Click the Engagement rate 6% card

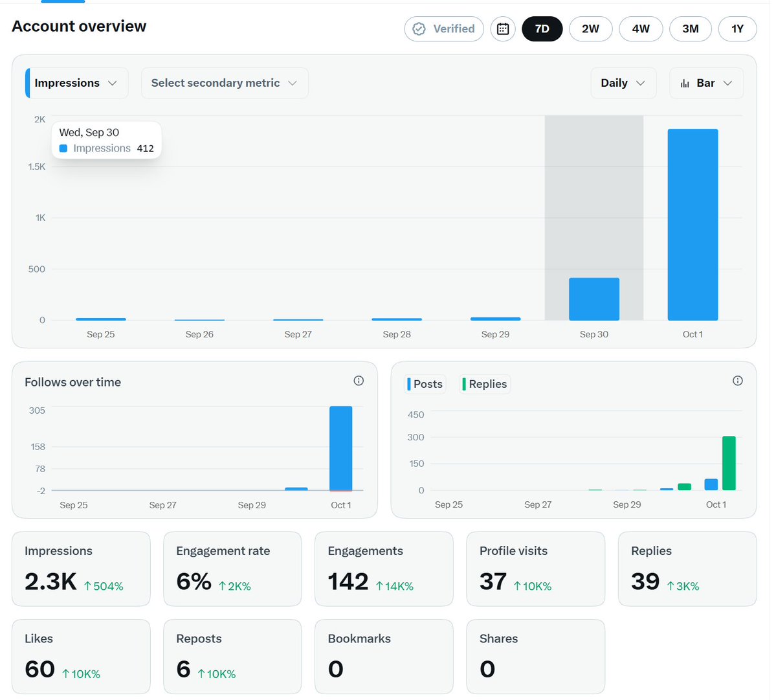(x=232, y=569)
